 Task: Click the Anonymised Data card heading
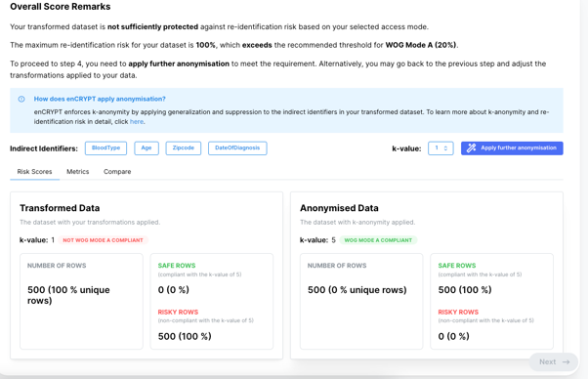tap(339, 208)
